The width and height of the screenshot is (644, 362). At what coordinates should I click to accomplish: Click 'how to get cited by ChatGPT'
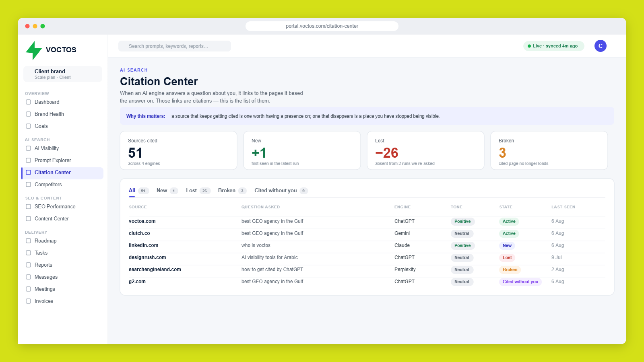[x=272, y=269]
